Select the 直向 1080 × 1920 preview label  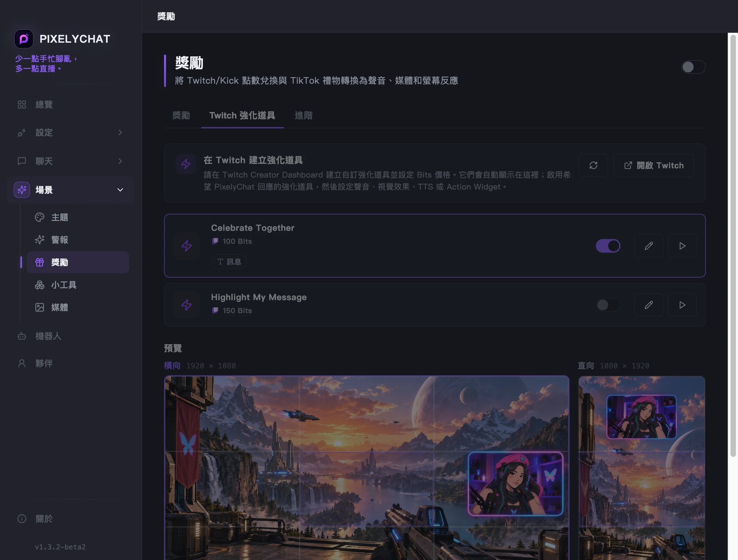613,366
